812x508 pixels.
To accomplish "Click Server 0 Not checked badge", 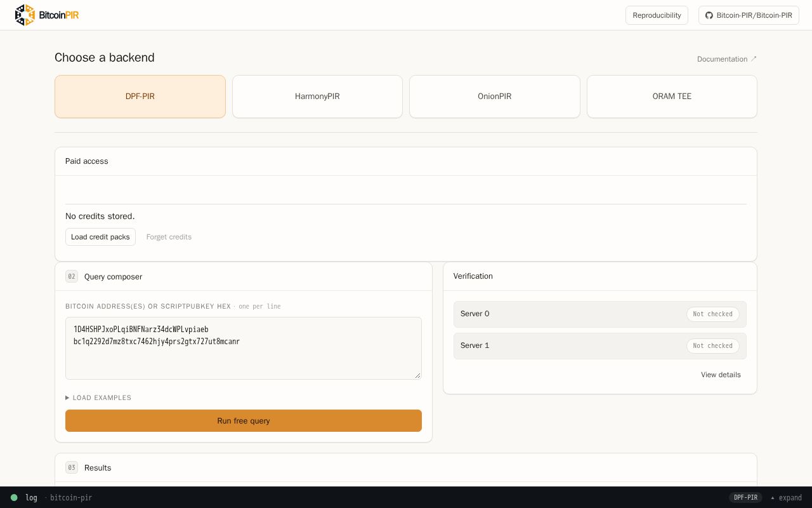I will [x=712, y=314].
